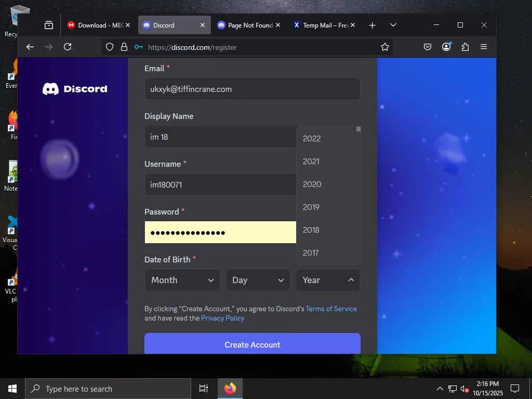Switch to the Page Not Found tab
Viewport: 532px width, 399px height.
click(249, 25)
